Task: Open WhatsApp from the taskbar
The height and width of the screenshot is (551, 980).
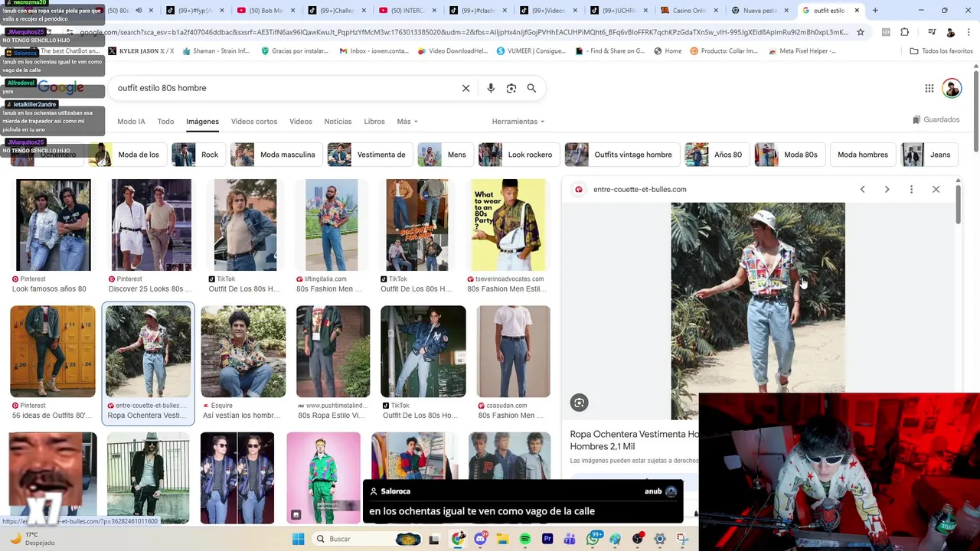Action: [x=593, y=539]
